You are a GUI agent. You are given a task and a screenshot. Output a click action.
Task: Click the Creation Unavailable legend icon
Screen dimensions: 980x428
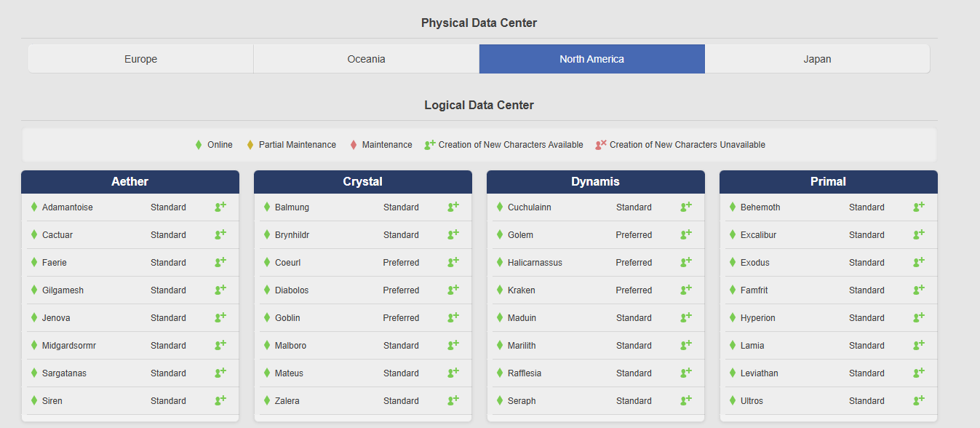[601, 144]
